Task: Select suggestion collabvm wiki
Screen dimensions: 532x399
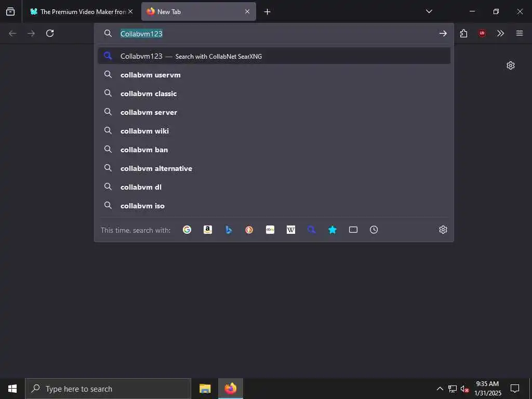Action: coord(274,130)
